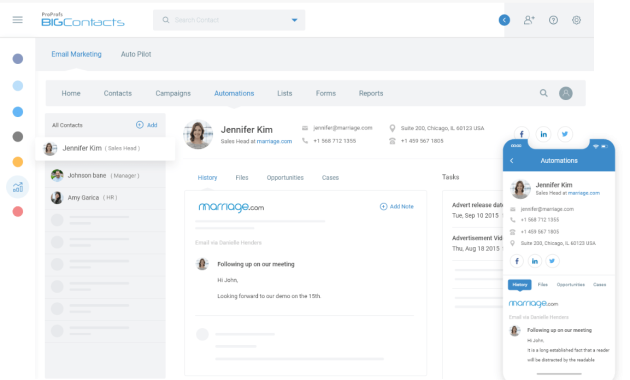The width and height of the screenshot is (630, 380).
Task: Switch to the Opportunities tab
Action: tap(285, 178)
